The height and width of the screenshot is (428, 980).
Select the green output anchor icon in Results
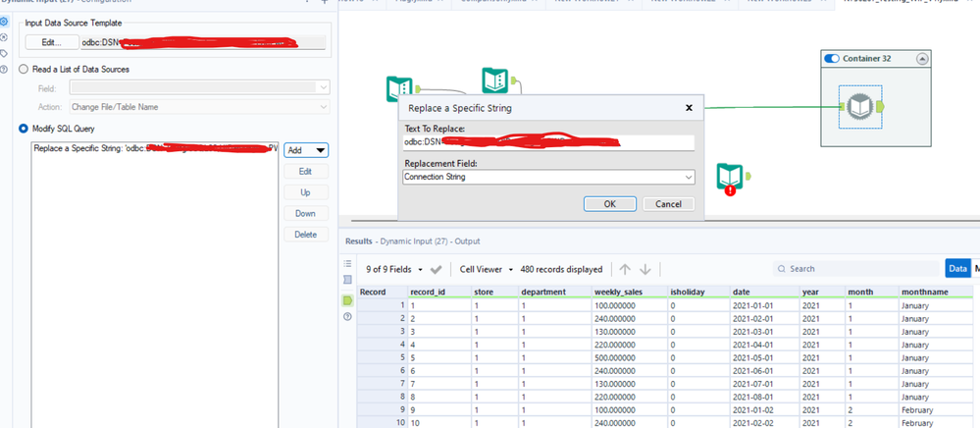pyautogui.click(x=347, y=301)
